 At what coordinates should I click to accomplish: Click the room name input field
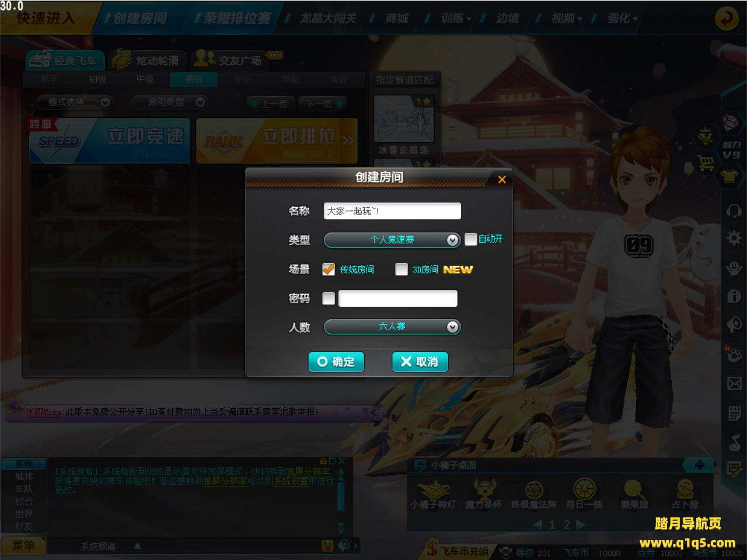coord(392,211)
